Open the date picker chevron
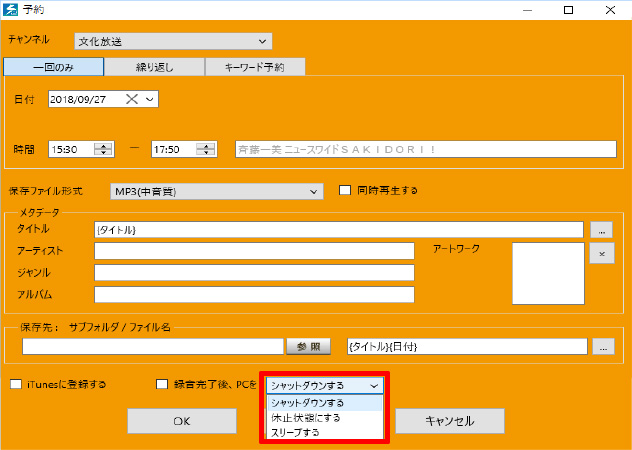632x450 pixels. (x=150, y=99)
